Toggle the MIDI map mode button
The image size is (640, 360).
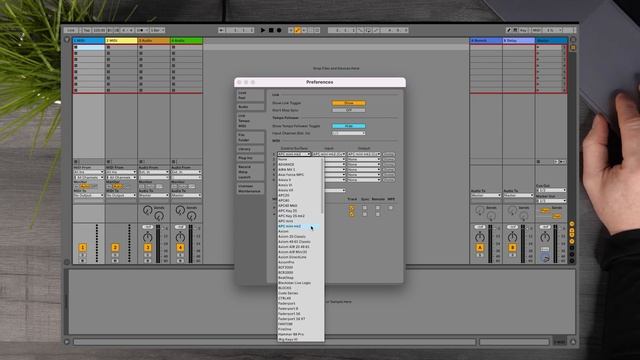coord(536,30)
